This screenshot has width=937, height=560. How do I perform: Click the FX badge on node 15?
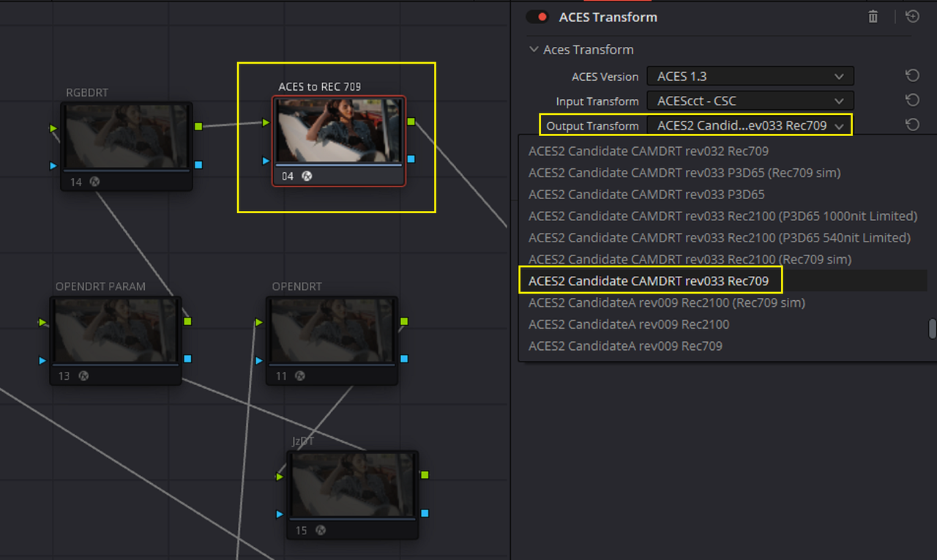[321, 530]
